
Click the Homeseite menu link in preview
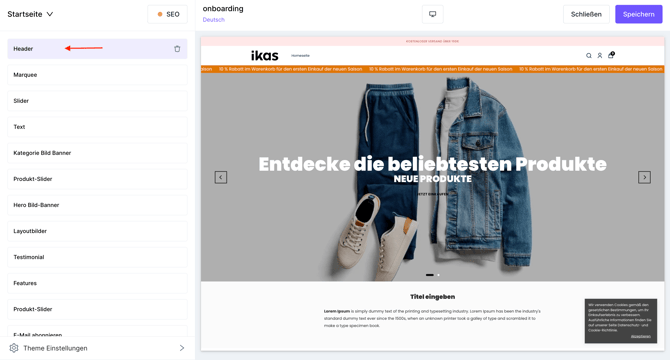(300, 56)
